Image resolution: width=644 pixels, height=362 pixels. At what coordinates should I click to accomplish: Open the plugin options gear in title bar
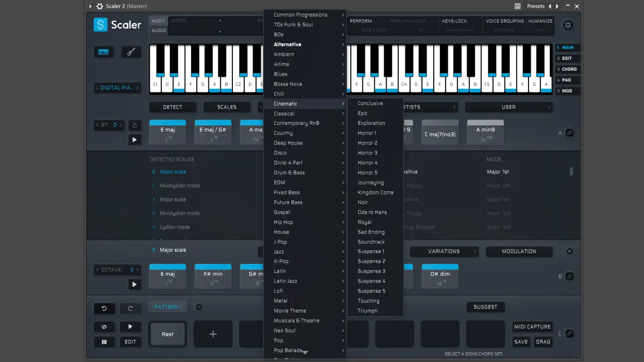click(99, 6)
